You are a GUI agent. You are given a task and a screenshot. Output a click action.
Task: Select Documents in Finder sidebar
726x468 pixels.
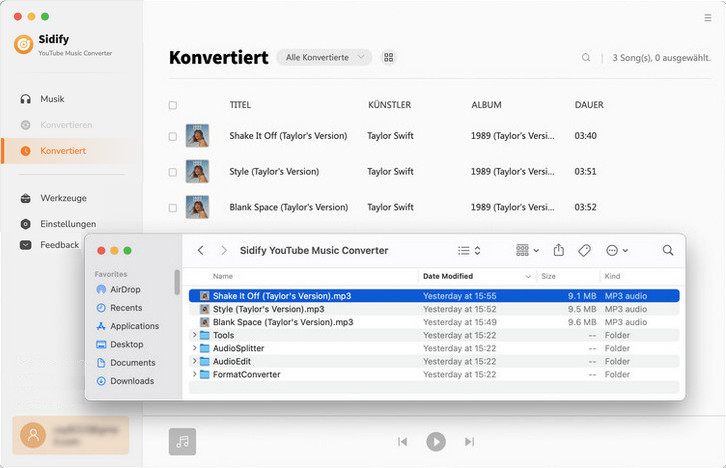tap(125, 362)
